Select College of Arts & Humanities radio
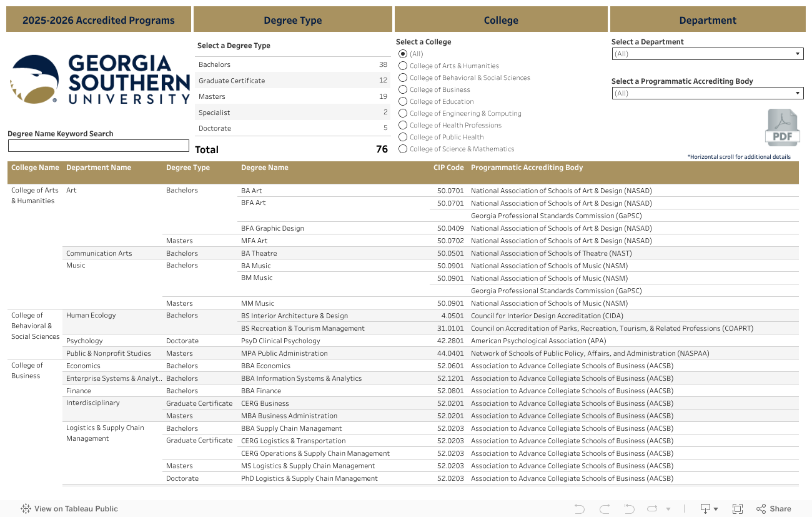Image resolution: width=812 pixels, height=517 pixels. coord(403,66)
